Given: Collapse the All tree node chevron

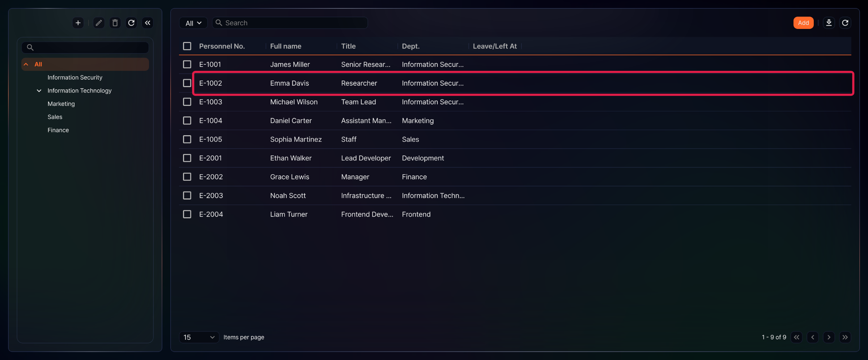Looking at the screenshot, I should click(26, 64).
